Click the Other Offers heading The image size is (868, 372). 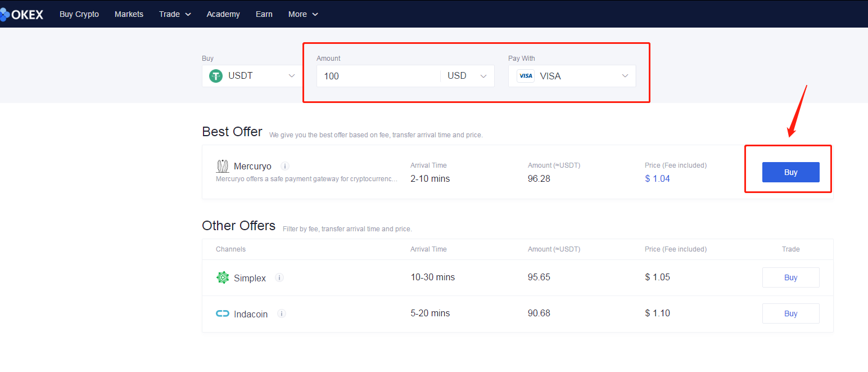tap(239, 226)
